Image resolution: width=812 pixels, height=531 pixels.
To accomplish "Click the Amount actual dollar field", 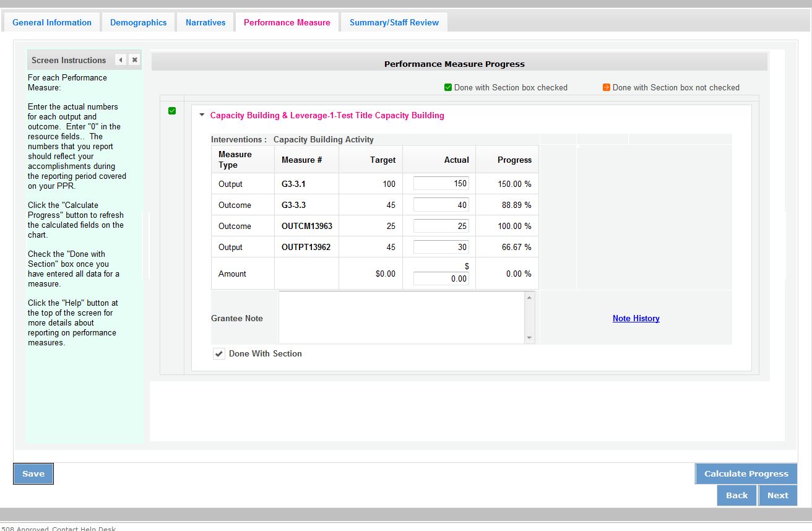I will coord(441,278).
